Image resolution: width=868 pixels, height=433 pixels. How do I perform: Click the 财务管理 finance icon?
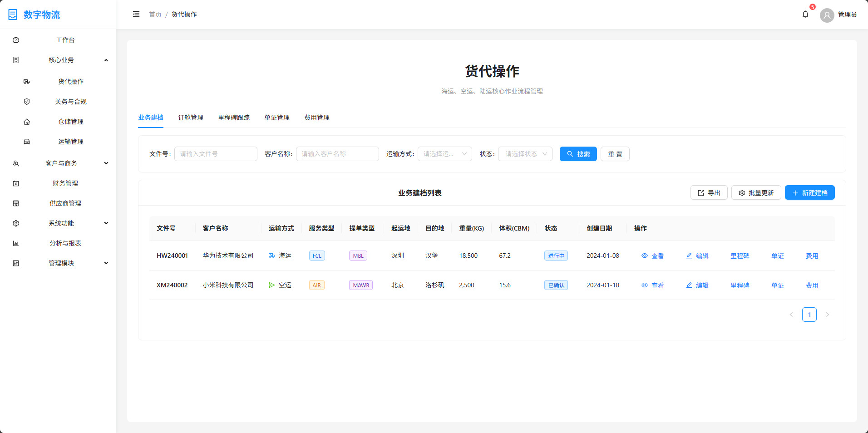[x=16, y=183]
